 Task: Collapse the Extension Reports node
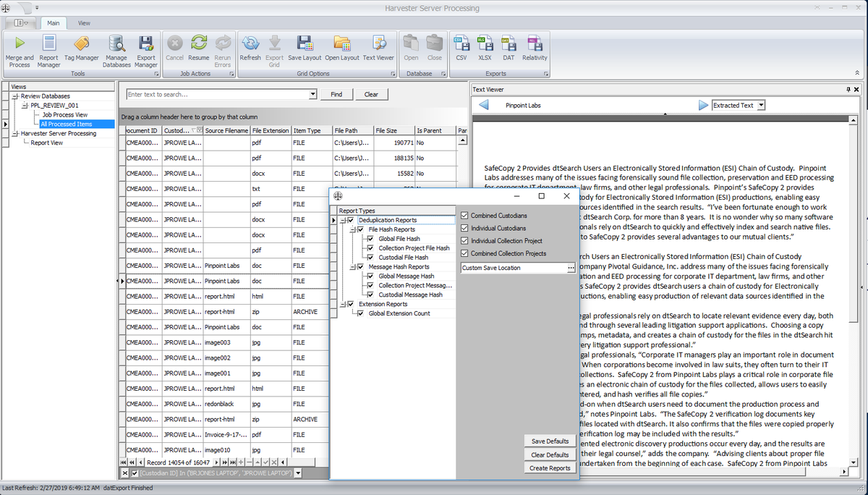[343, 304]
